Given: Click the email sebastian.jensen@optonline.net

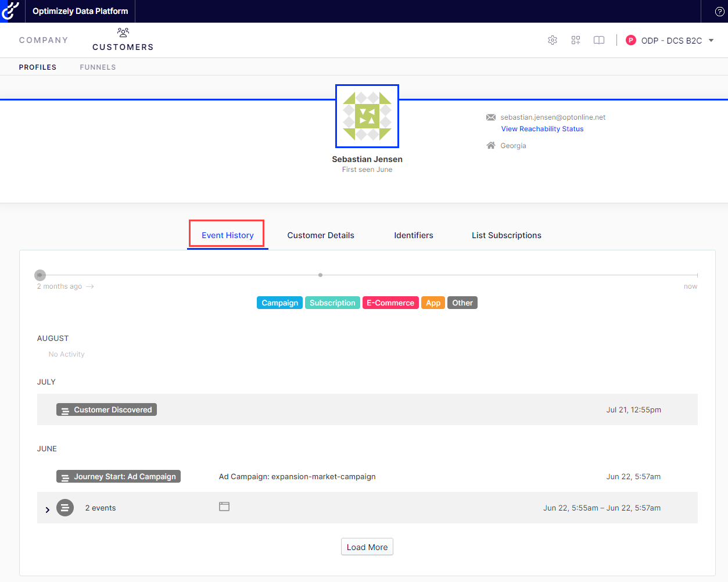Looking at the screenshot, I should click(x=553, y=117).
